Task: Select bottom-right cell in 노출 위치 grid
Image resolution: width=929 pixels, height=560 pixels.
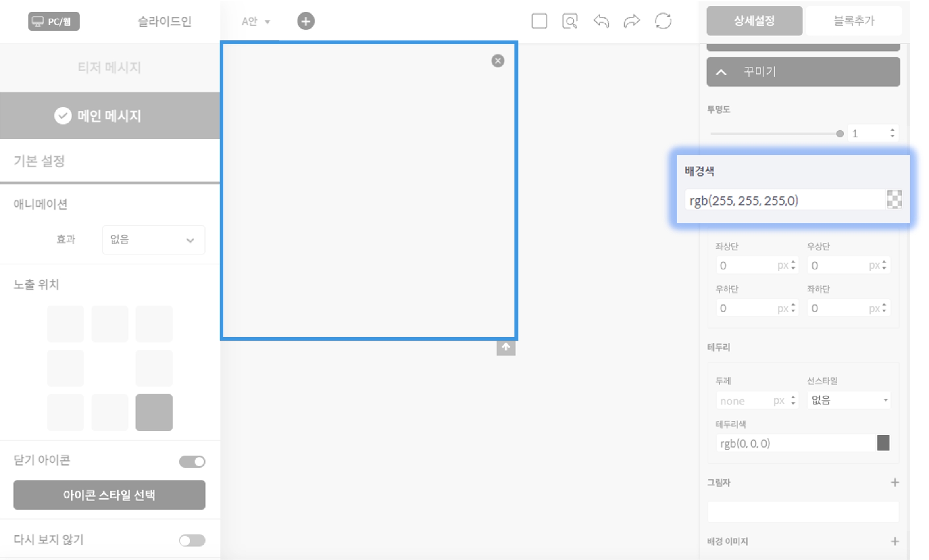Action: tap(154, 412)
